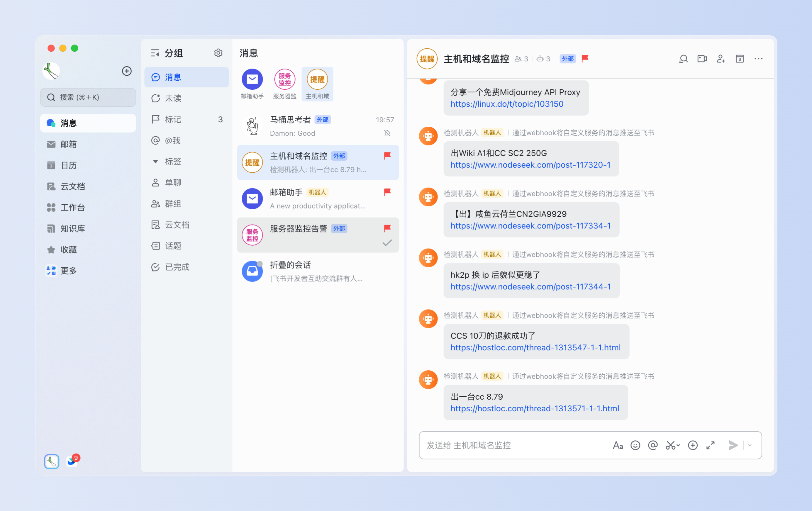Open chat calendar icon in header

pos(740,59)
